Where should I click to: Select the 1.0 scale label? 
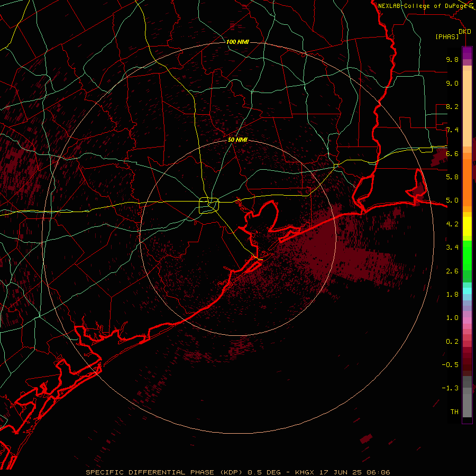point(452,318)
